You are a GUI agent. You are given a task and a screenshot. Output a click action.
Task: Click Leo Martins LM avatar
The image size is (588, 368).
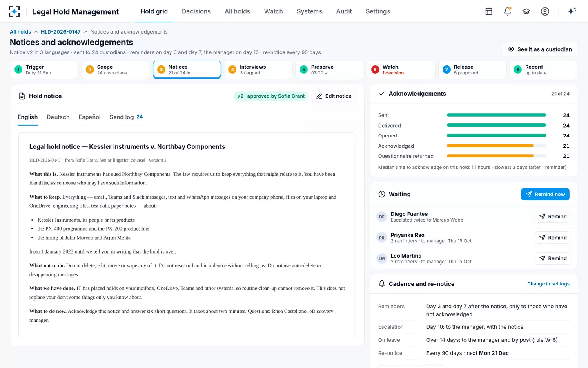[382, 258]
